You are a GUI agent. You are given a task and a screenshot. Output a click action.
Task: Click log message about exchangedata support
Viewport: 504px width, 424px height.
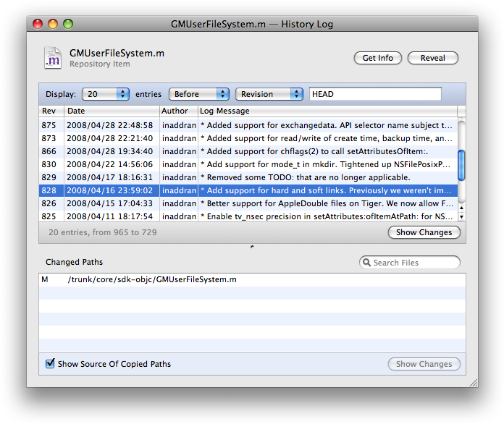(x=327, y=125)
